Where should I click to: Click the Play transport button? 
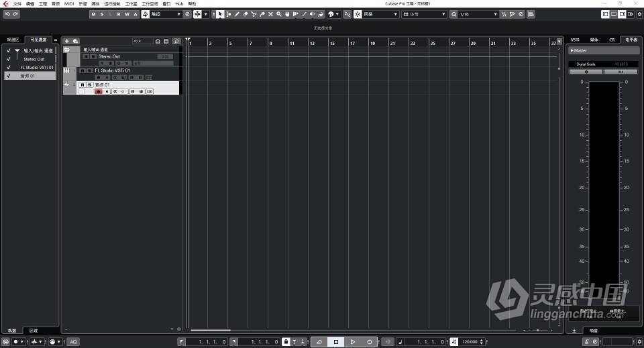pos(352,341)
